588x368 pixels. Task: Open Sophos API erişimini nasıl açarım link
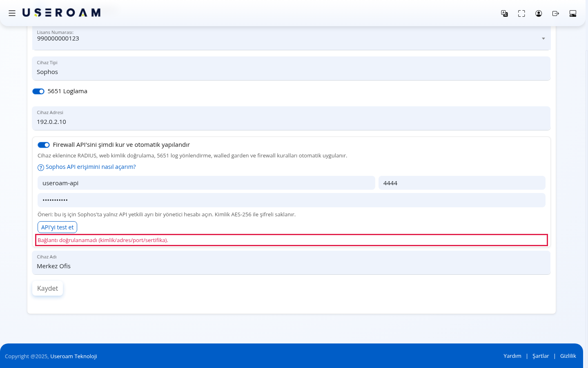(91, 167)
